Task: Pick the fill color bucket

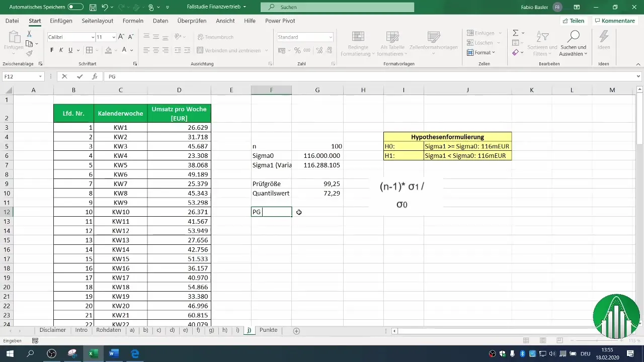Action: pyautogui.click(x=108, y=50)
